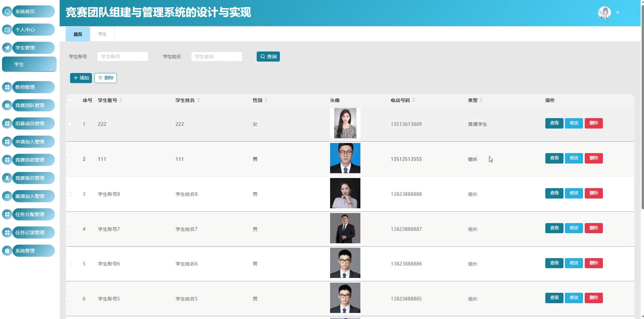644x319 pixels.
Task: Click the user icon for 竞赛报名管理
Action: [x=7, y=178]
